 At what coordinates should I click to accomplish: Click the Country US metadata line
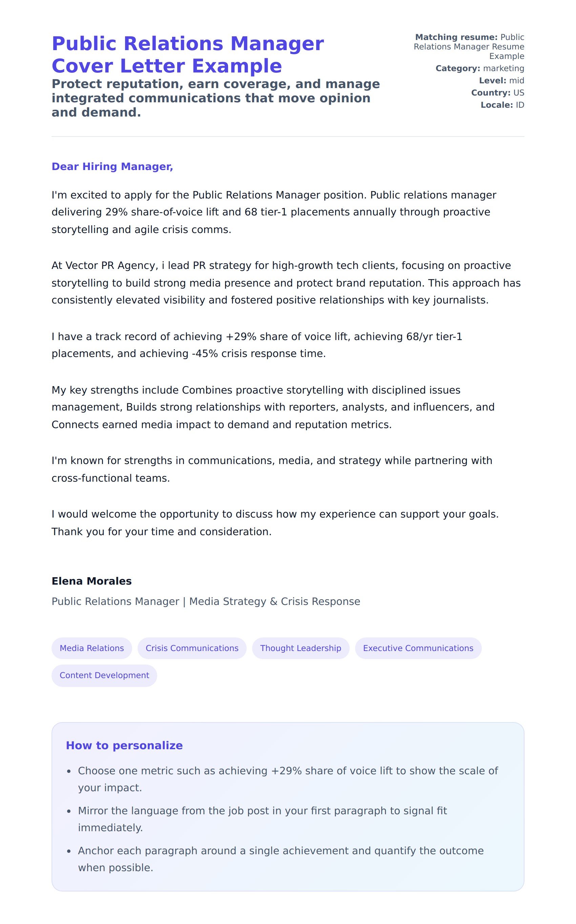tap(497, 93)
